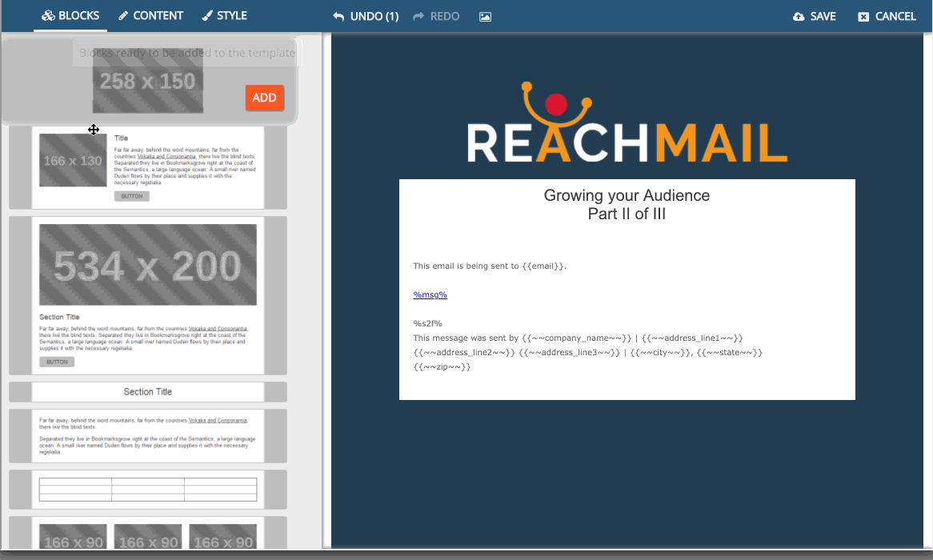Select the 534 x 200 image section block

[147, 296]
